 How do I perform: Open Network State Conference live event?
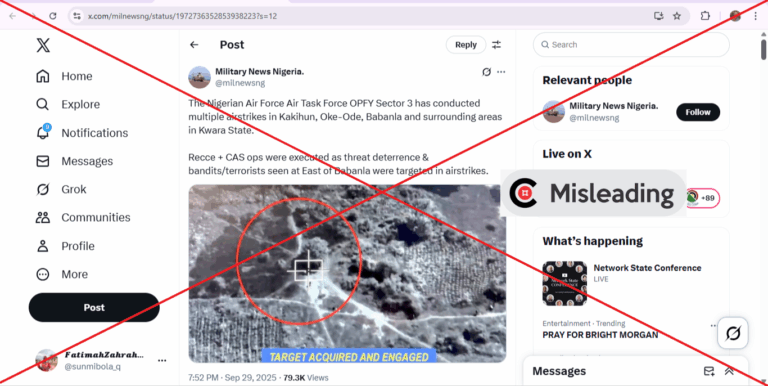pyautogui.click(x=648, y=268)
